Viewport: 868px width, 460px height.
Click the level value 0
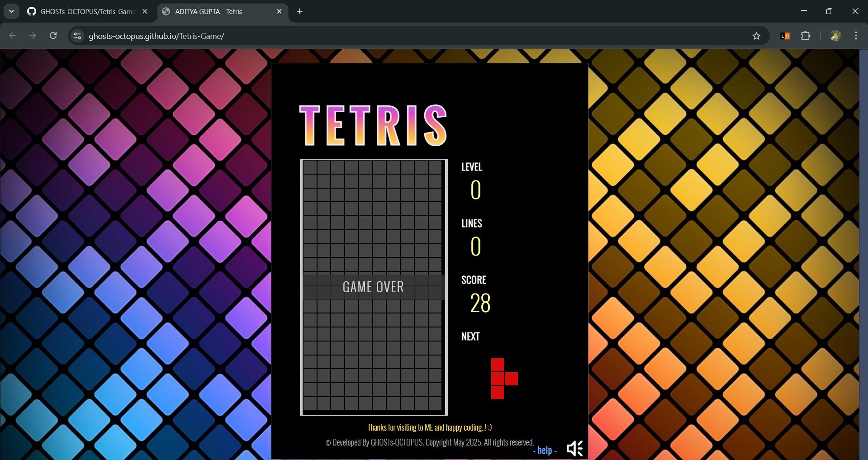pos(475,190)
